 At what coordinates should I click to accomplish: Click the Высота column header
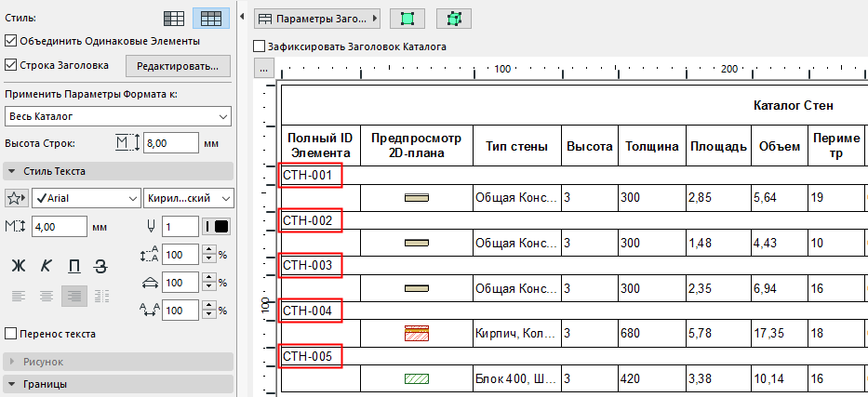coord(590,146)
